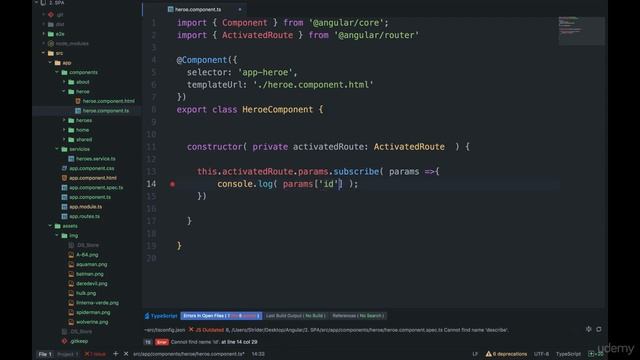Select Last Build Output tab

(x=296, y=316)
